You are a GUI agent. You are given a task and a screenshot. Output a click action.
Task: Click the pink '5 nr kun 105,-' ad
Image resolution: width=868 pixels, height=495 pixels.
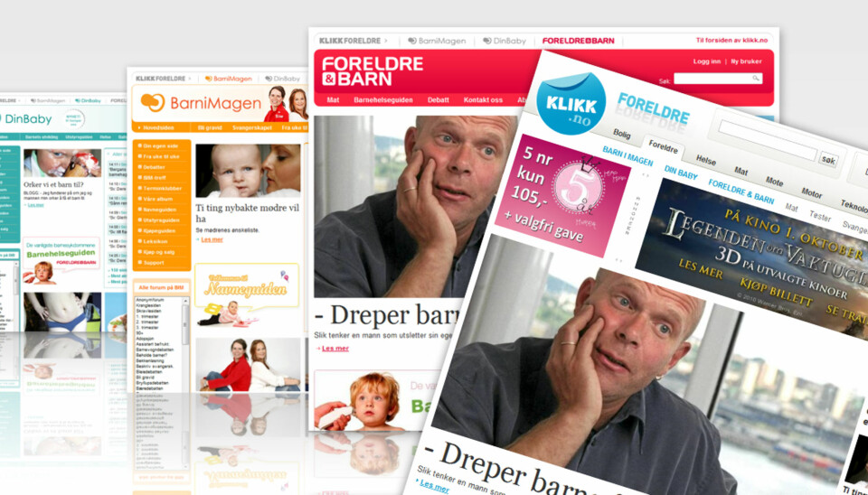tap(561, 196)
